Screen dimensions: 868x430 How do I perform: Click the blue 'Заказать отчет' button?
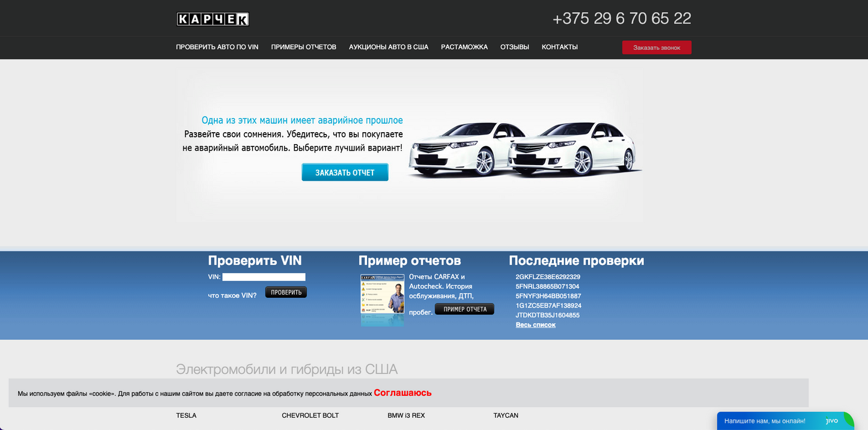345,172
